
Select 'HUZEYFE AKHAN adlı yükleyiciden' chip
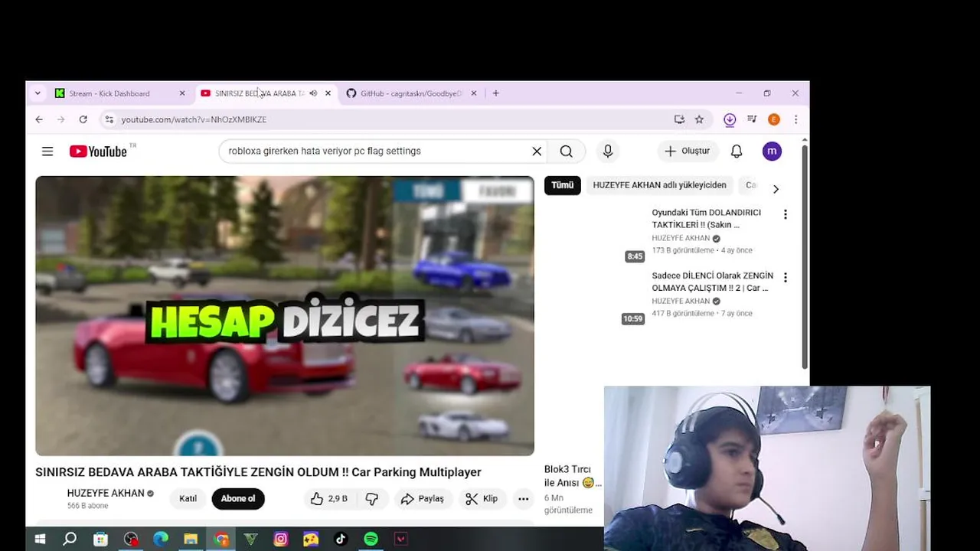click(659, 185)
